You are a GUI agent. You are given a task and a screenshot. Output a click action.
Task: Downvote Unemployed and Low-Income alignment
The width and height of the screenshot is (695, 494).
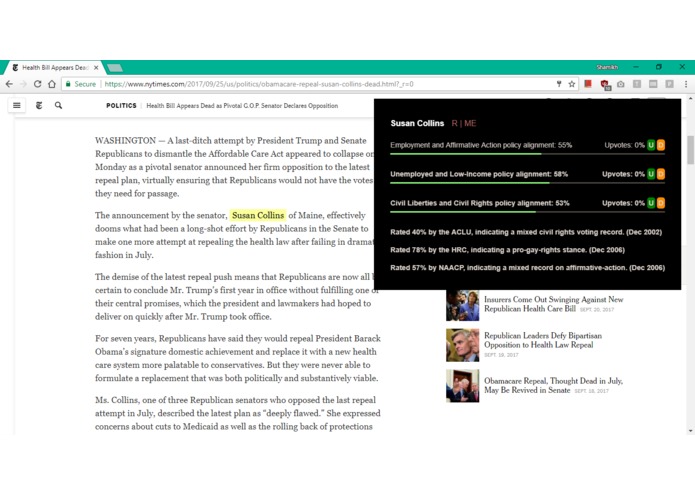click(x=660, y=174)
